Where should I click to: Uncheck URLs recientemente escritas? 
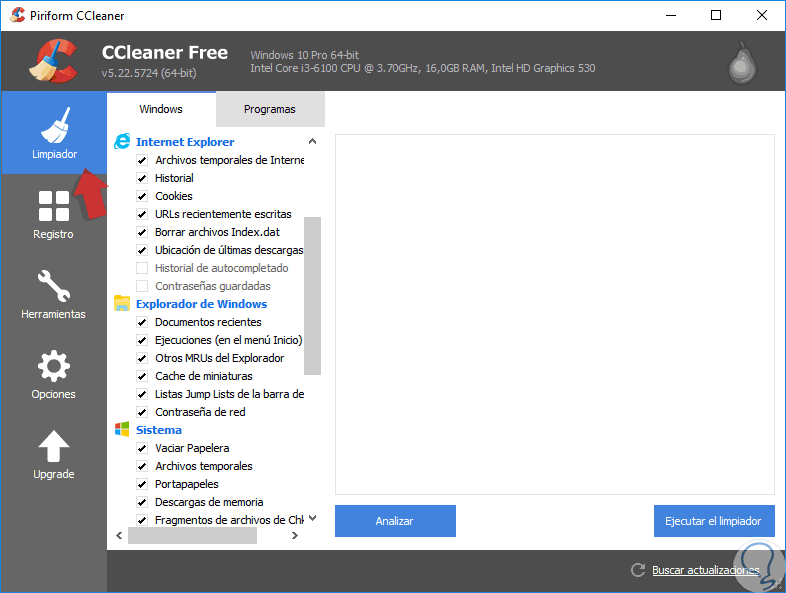[x=142, y=214]
